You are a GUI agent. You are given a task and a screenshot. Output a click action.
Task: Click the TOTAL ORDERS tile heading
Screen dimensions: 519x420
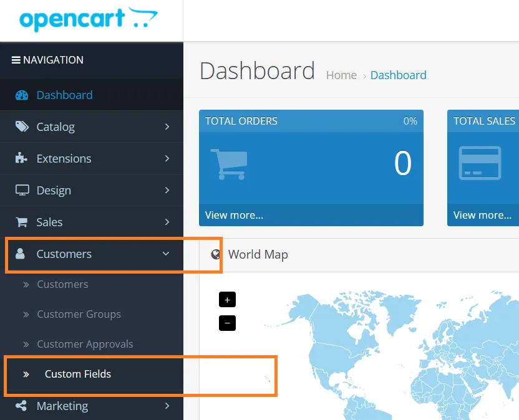point(241,121)
